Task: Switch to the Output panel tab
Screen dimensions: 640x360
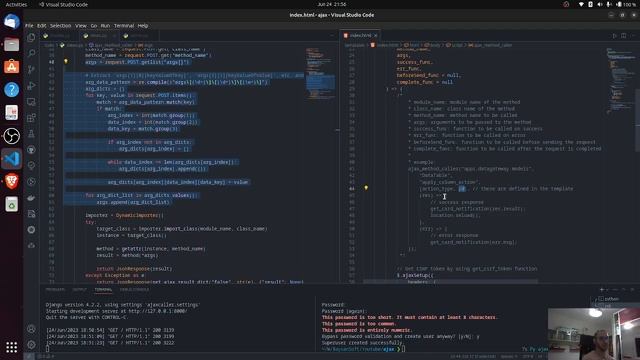Action: (x=79, y=289)
